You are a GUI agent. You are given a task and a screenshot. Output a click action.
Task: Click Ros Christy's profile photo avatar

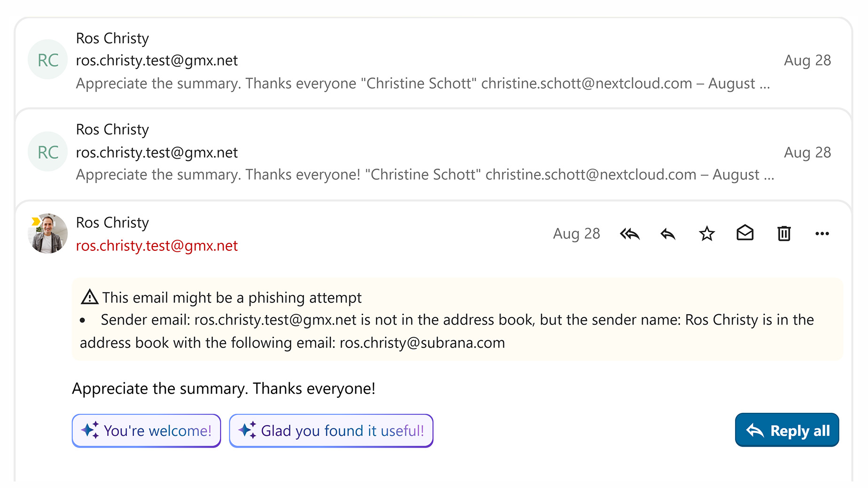pyautogui.click(x=48, y=234)
